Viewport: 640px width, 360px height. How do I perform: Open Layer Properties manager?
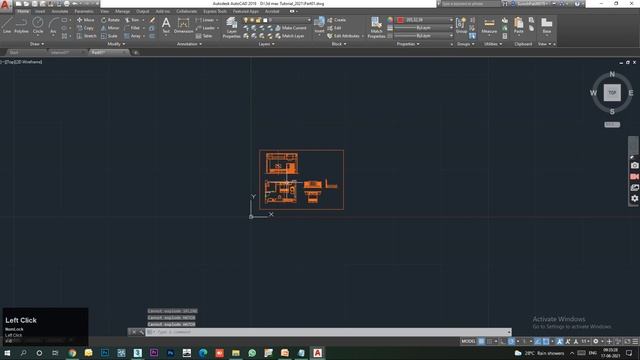(231, 28)
